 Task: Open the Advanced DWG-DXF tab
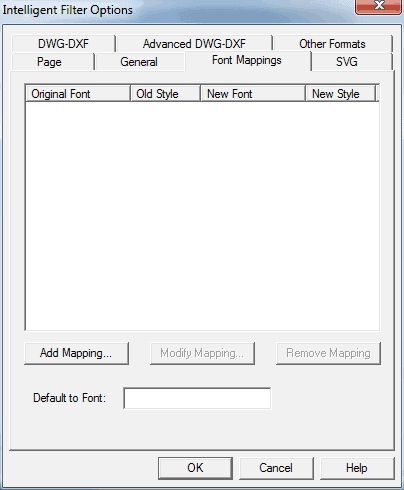click(x=194, y=44)
